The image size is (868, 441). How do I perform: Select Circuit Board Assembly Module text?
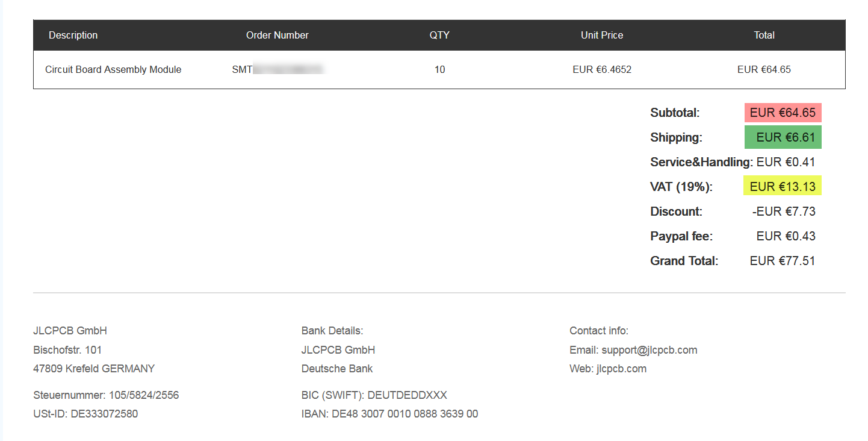pyautogui.click(x=113, y=69)
